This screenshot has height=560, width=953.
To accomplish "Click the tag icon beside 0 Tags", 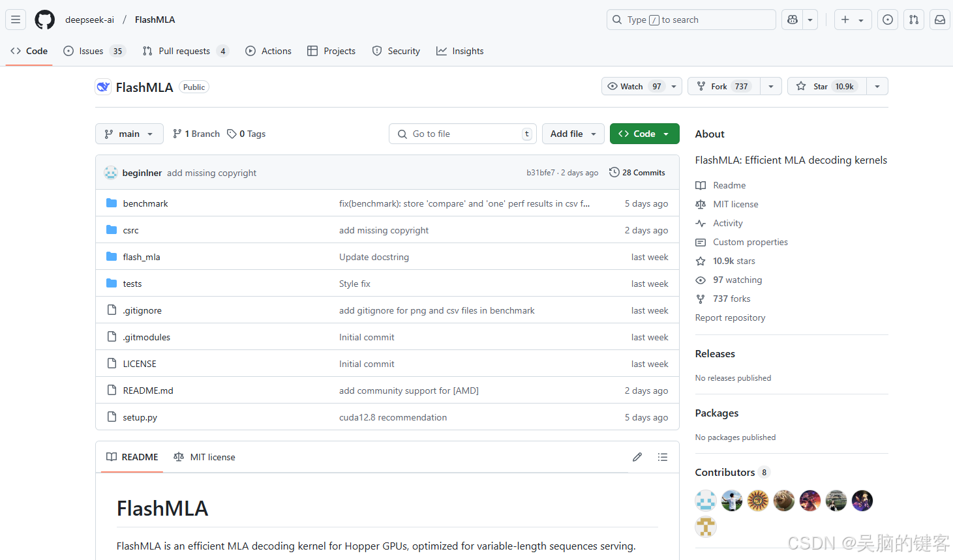I will click(x=232, y=134).
